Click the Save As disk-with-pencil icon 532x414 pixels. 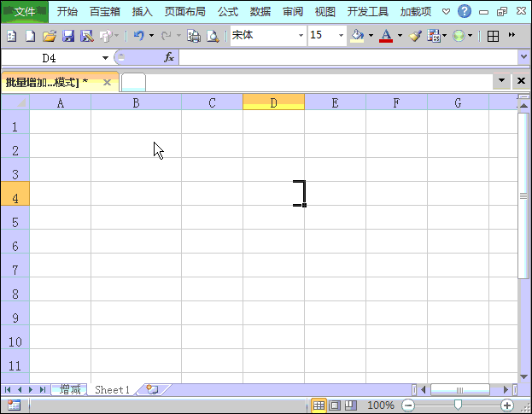point(87,36)
